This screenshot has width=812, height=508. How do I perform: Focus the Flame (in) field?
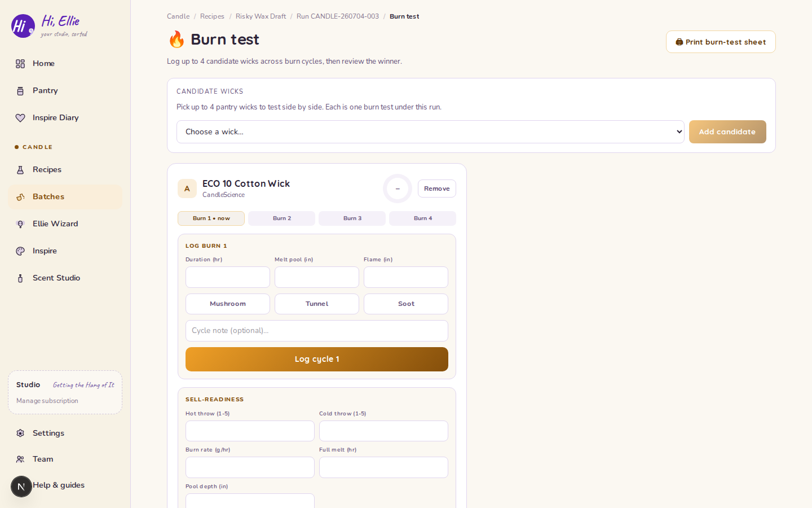pyautogui.click(x=406, y=277)
